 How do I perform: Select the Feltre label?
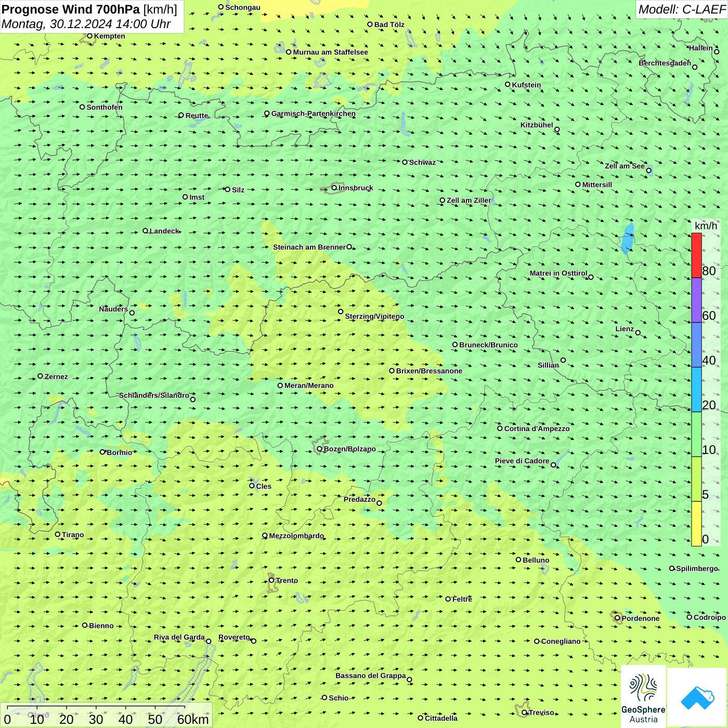[462, 599]
